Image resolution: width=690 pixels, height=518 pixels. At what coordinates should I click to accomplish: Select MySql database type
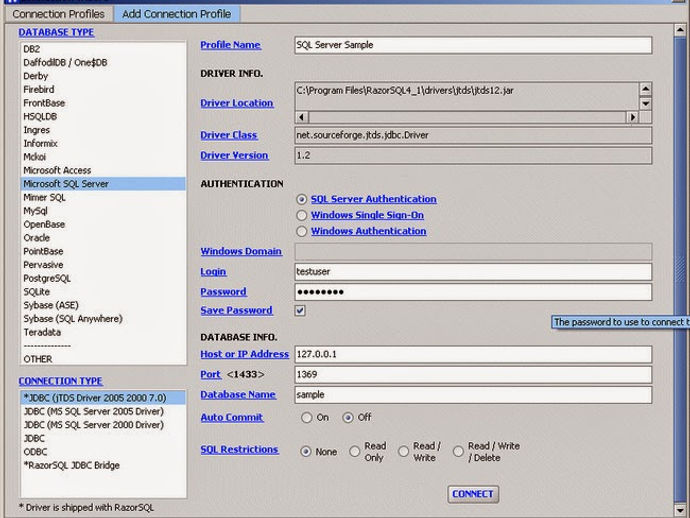(x=103, y=211)
